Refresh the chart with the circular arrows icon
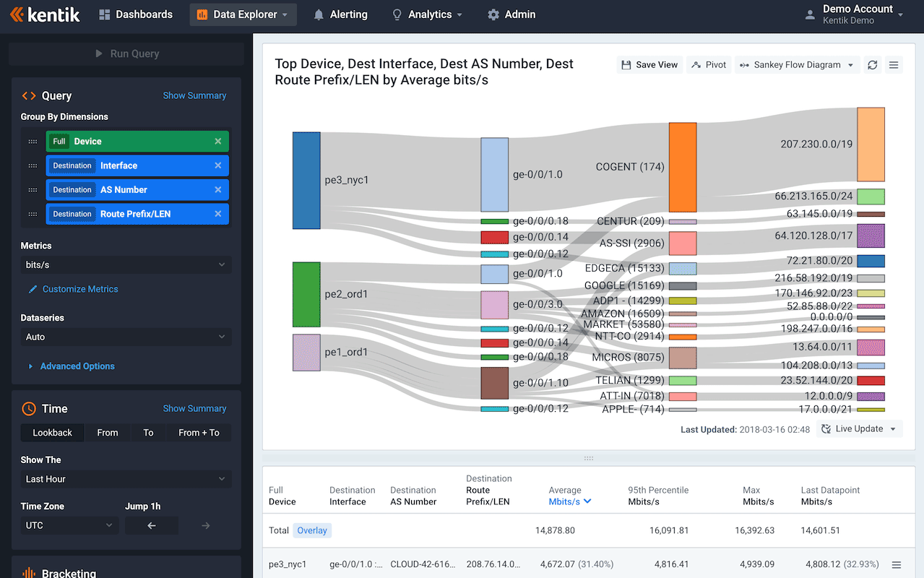Viewport: 924px width, 578px height. point(872,64)
